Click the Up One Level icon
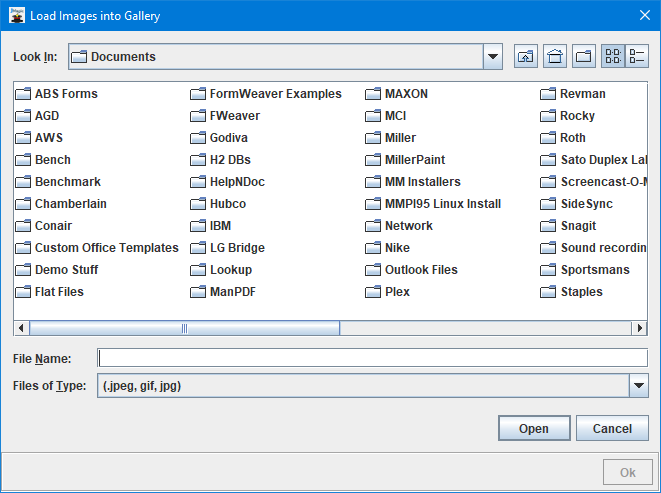This screenshot has height=493, width=661. 526,57
